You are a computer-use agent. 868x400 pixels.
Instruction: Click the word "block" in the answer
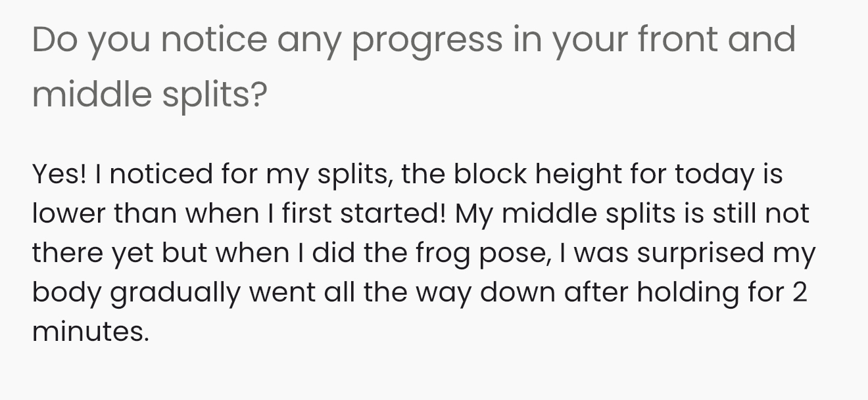[x=490, y=174]
